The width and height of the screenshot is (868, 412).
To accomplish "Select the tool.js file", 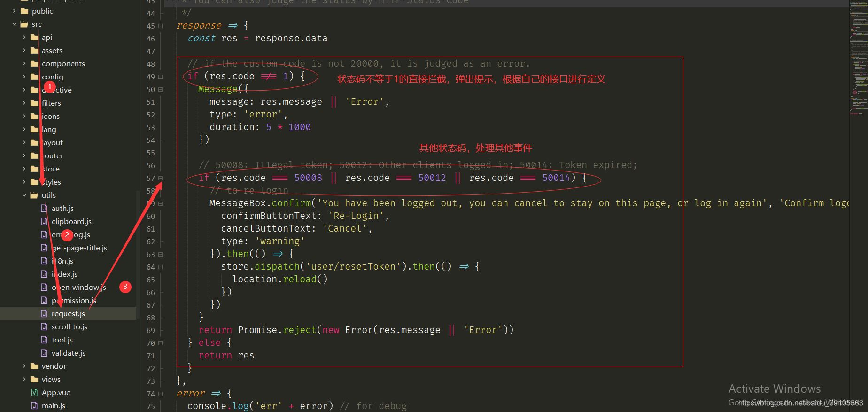I will tap(62, 340).
